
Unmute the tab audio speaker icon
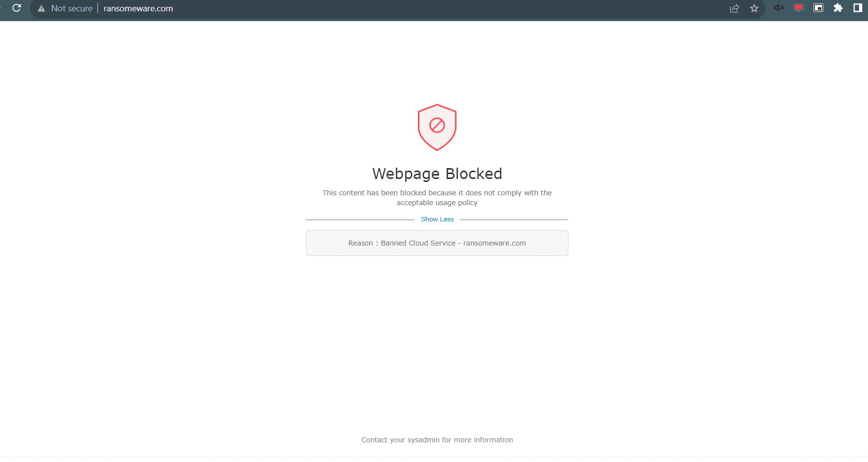[x=779, y=8]
